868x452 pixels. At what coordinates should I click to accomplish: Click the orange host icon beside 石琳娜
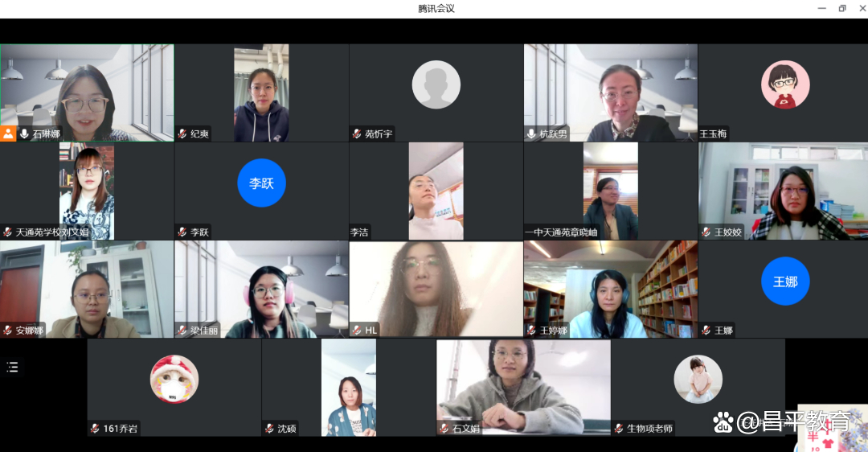(x=9, y=134)
